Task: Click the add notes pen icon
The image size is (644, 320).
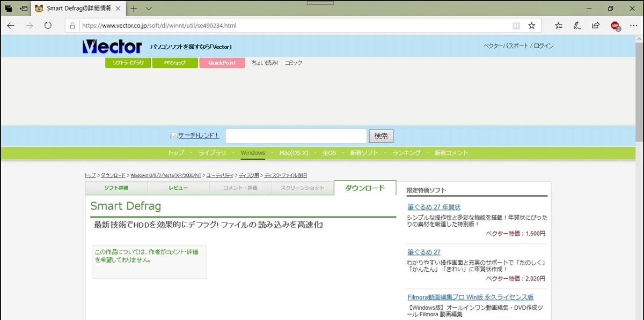Action: [x=577, y=25]
